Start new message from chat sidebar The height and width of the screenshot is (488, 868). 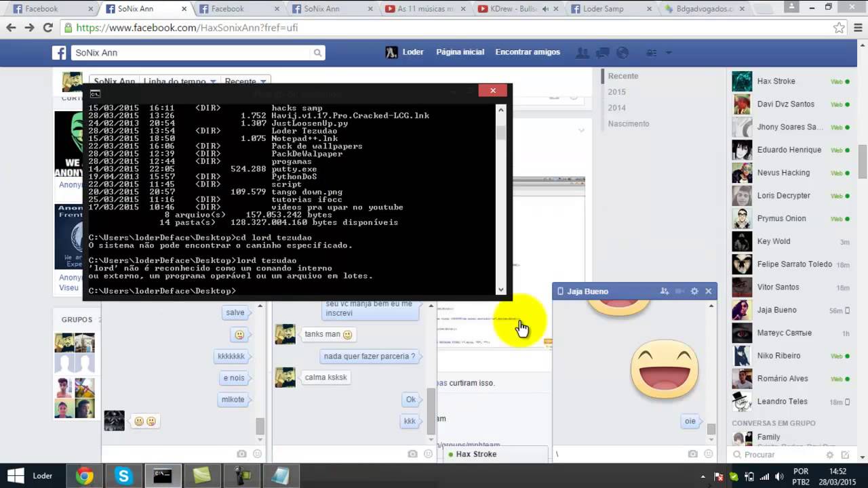pyautogui.click(x=845, y=455)
